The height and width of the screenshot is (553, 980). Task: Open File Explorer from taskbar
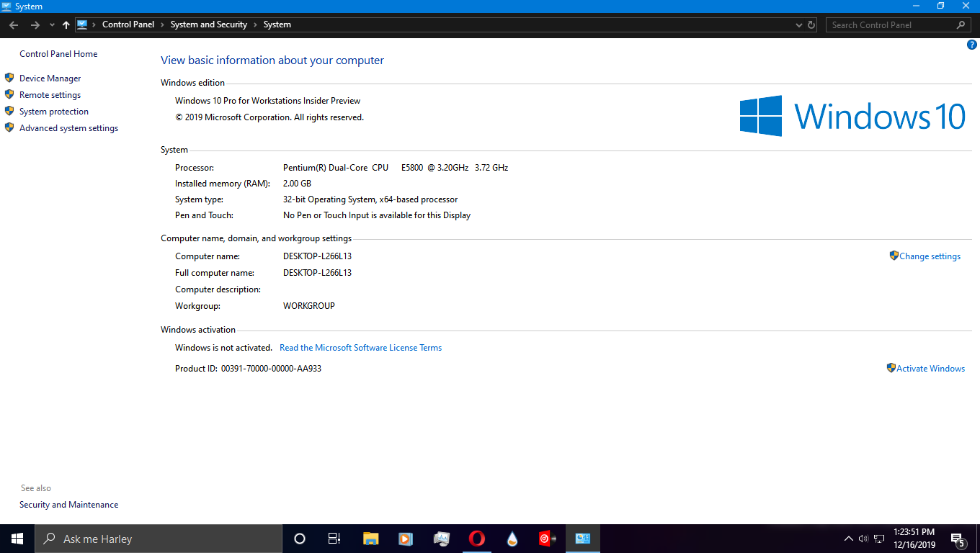[x=370, y=539]
